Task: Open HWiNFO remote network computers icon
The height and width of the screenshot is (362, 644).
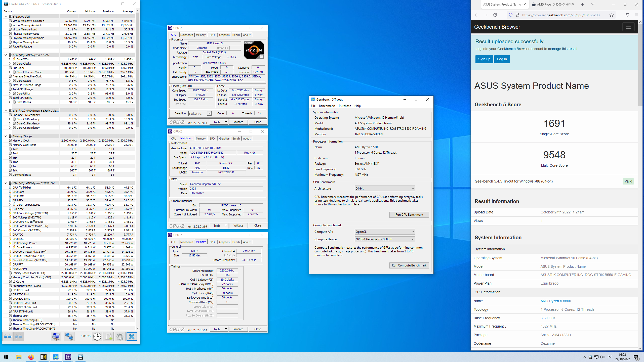Action: pos(69,336)
